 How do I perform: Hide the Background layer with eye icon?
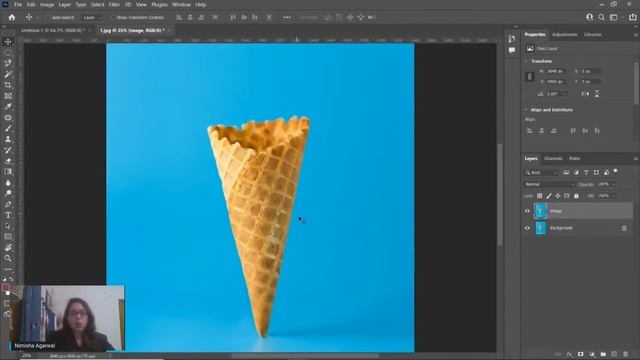527,228
